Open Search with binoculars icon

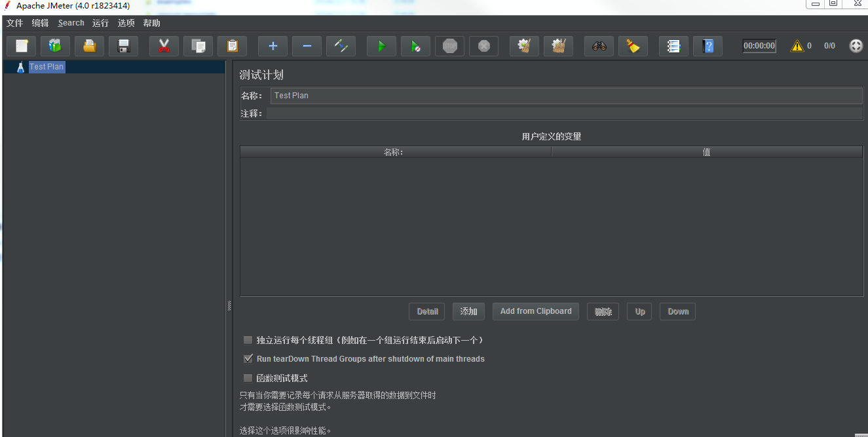coord(599,46)
